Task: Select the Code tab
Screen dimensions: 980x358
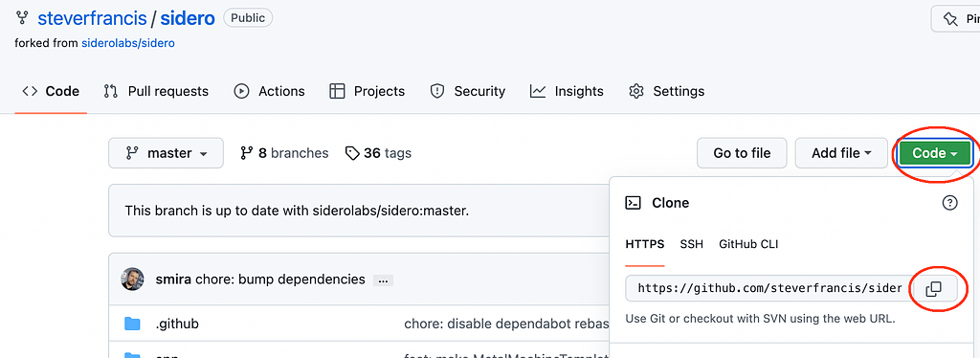Action: (51, 91)
